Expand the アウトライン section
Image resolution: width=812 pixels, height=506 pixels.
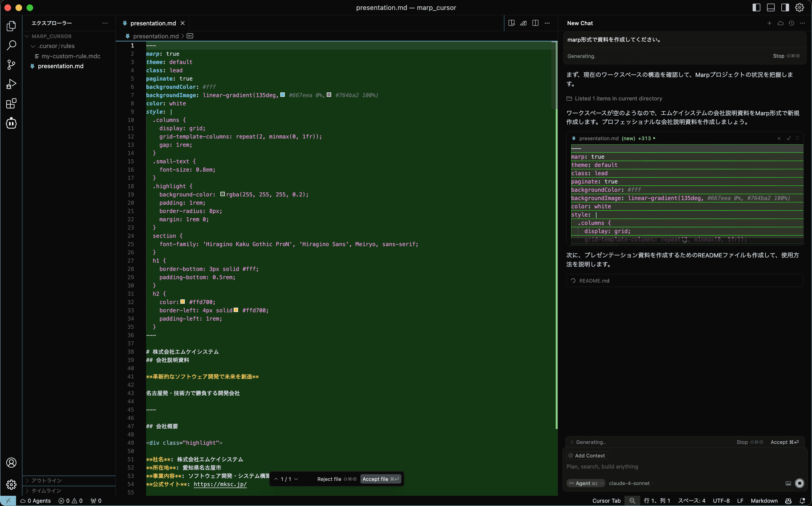click(46, 480)
